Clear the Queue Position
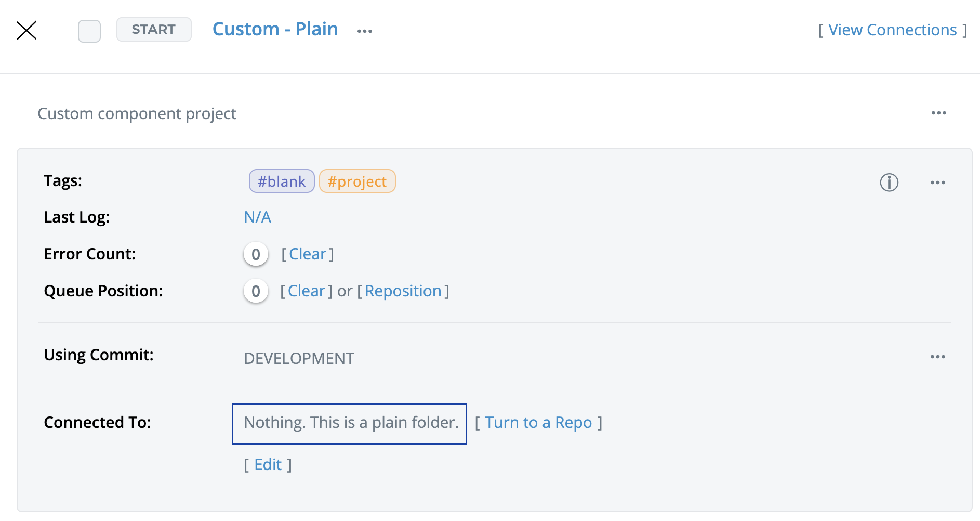Image resolution: width=980 pixels, height=521 pixels. pos(307,291)
